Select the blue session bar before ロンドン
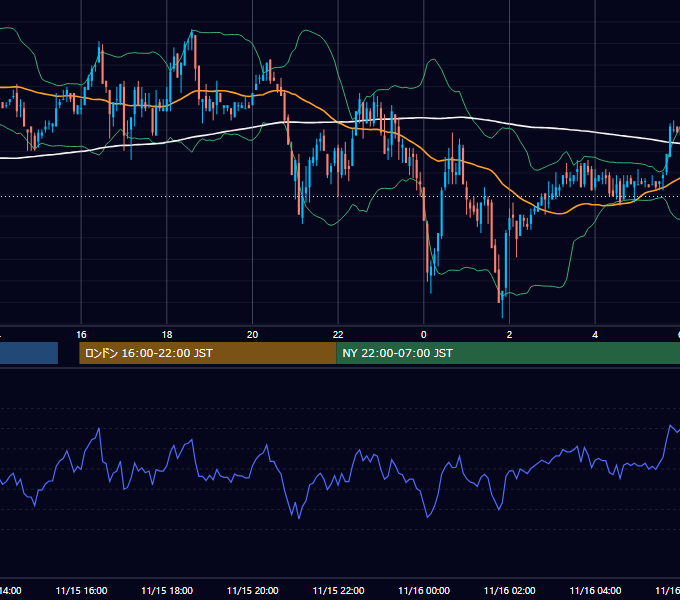The height and width of the screenshot is (600, 680). pos(29,353)
